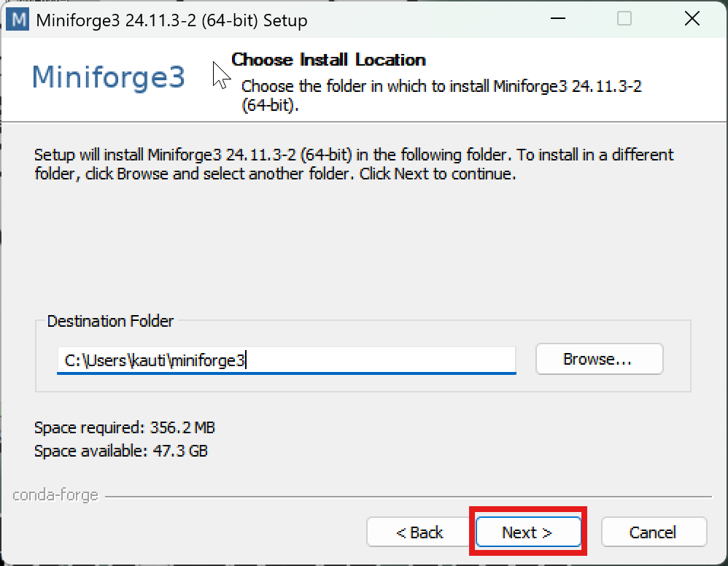Close the Miniforge3 Setup window

692,20
